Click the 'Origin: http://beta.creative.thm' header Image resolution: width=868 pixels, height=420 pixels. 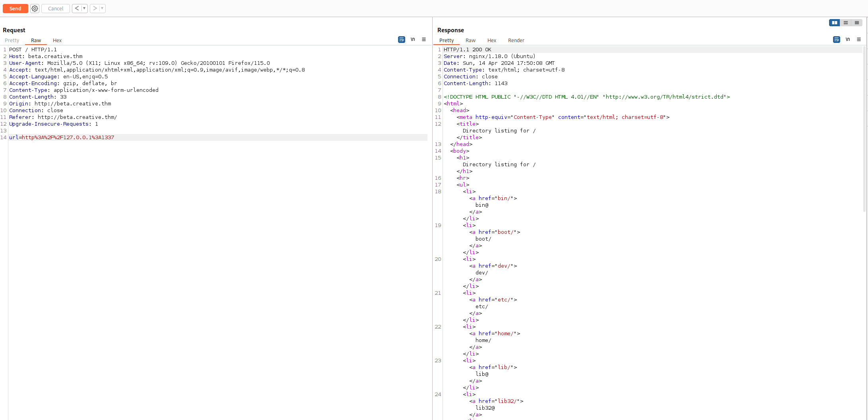60,103
